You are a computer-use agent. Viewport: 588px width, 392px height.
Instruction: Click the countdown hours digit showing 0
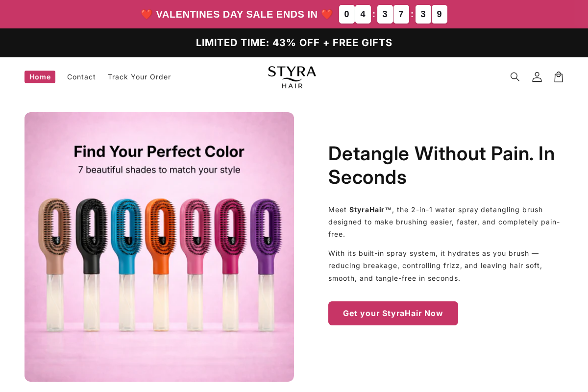point(346,14)
